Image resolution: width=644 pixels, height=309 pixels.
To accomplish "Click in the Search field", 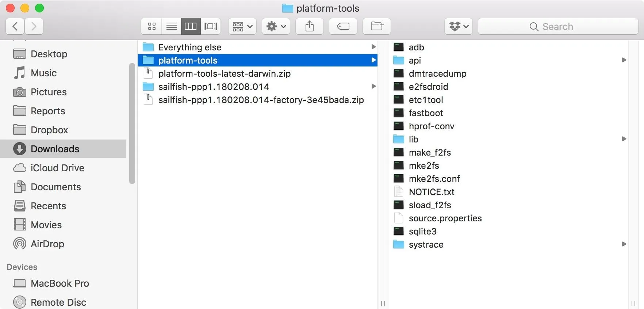I will [557, 26].
